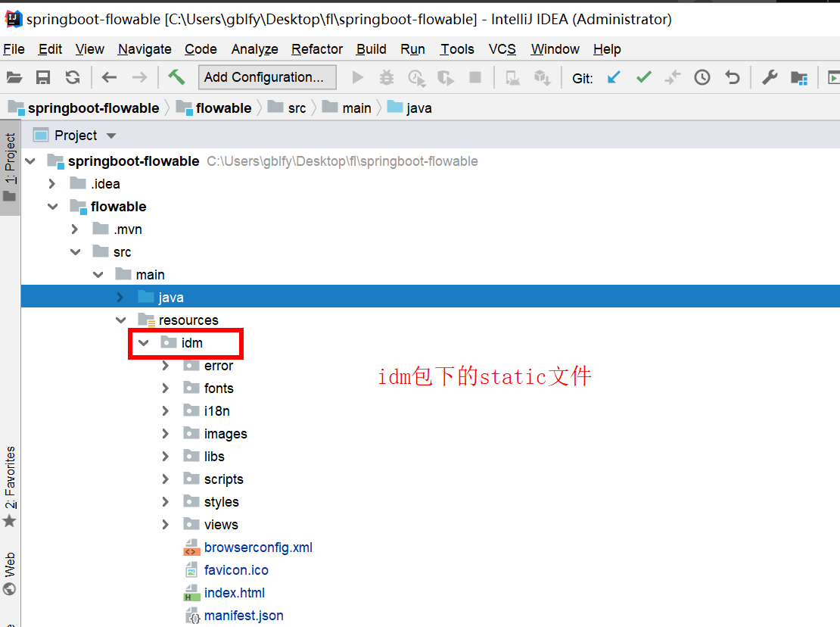Expand the java folder arrow
This screenshot has height=627, width=840.
click(120, 298)
